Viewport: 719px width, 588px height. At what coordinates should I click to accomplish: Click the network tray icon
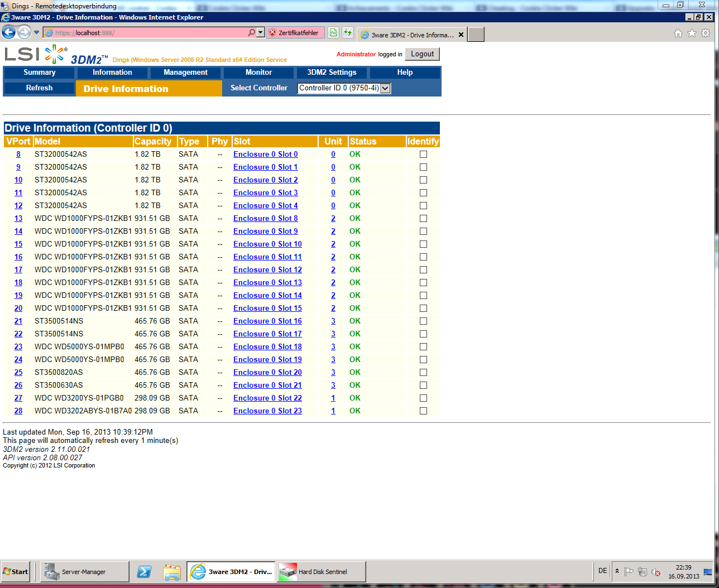point(643,572)
